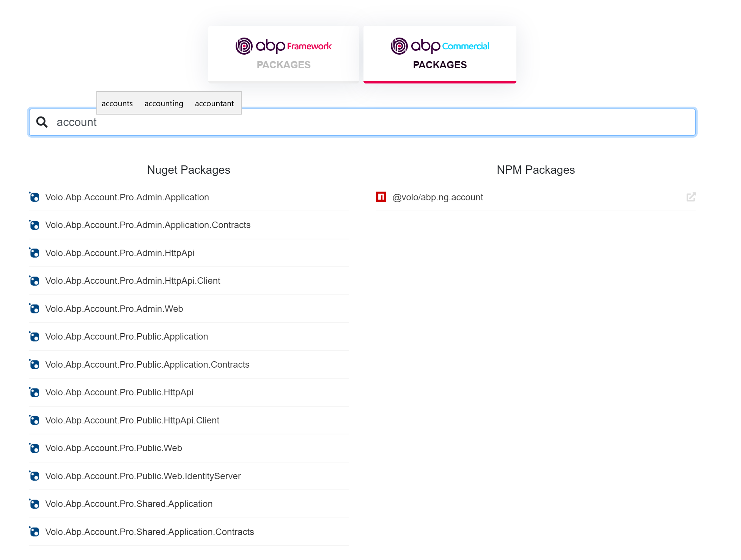Open Volo.Abp.Account.Pro.Admin.HttpApi.Client package
The image size is (741, 560).
(132, 281)
